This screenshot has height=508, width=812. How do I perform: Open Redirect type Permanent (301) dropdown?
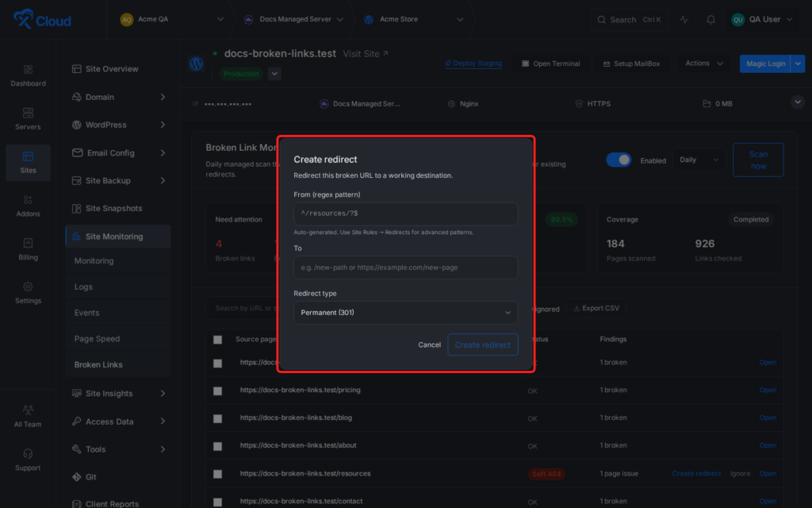(405, 313)
